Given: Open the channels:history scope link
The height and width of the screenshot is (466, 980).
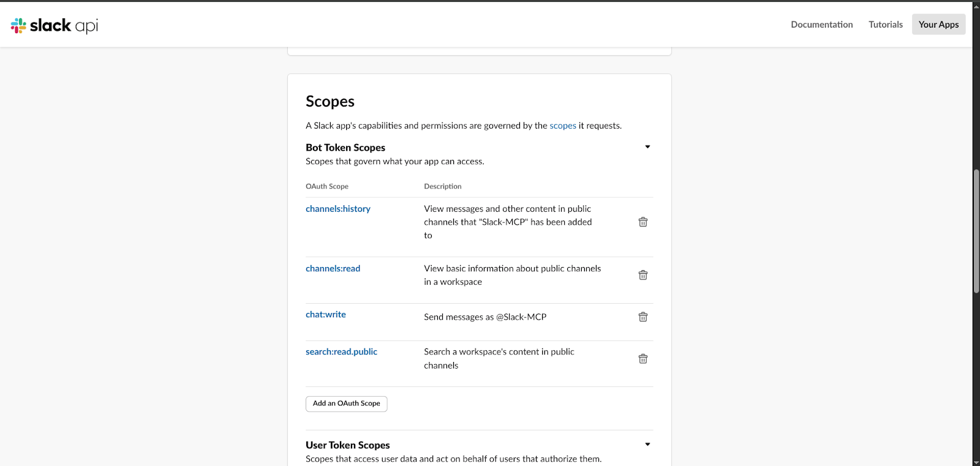Looking at the screenshot, I should pyautogui.click(x=338, y=209).
